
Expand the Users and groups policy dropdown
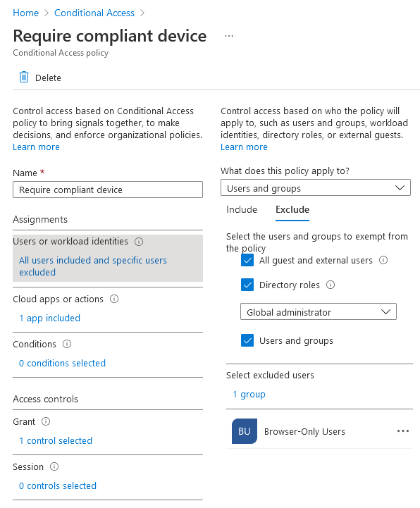tap(315, 187)
